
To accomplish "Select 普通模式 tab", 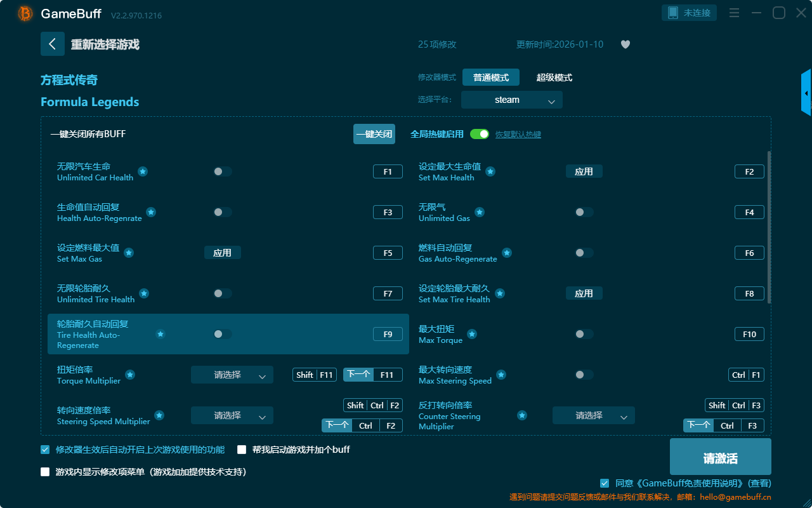I will point(490,77).
